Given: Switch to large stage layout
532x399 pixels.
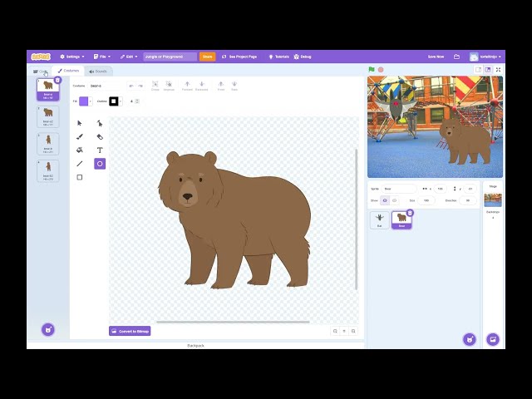Looking at the screenshot, I should click(488, 70).
